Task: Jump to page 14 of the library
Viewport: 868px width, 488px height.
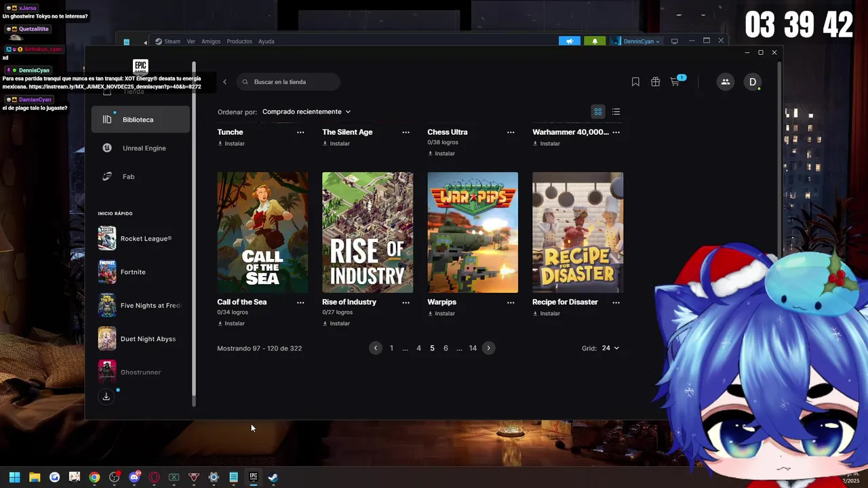Action: pos(473,348)
